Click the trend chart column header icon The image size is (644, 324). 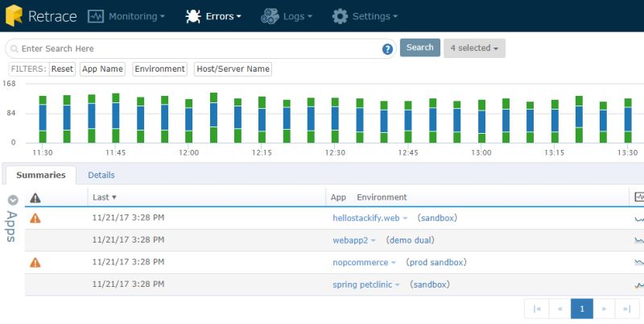639,197
